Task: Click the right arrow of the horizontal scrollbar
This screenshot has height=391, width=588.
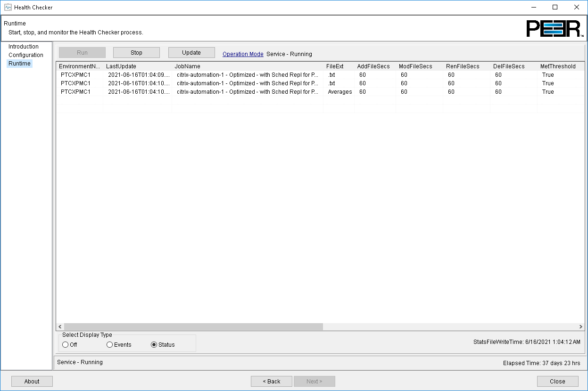Action: click(581, 326)
